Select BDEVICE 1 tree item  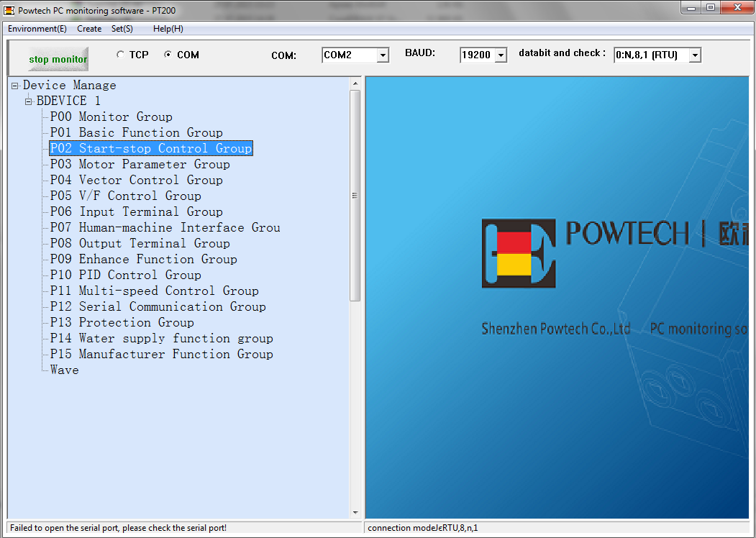click(x=68, y=101)
